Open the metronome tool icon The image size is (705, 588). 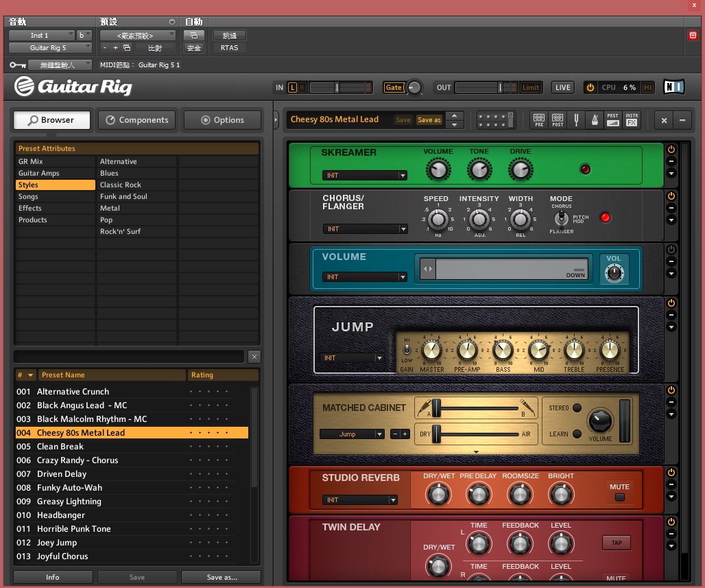(595, 120)
